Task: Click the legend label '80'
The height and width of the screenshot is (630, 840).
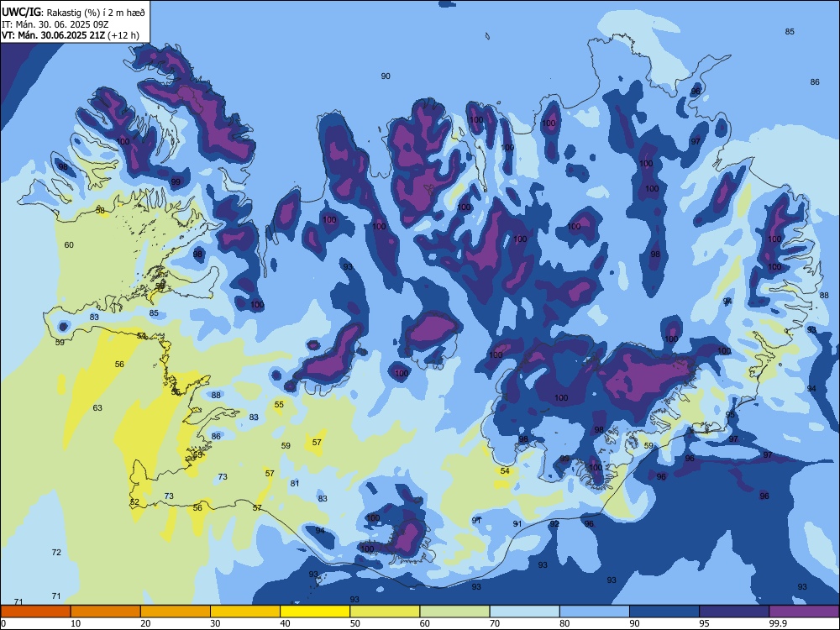Action: pyautogui.click(x=564, y=623)
